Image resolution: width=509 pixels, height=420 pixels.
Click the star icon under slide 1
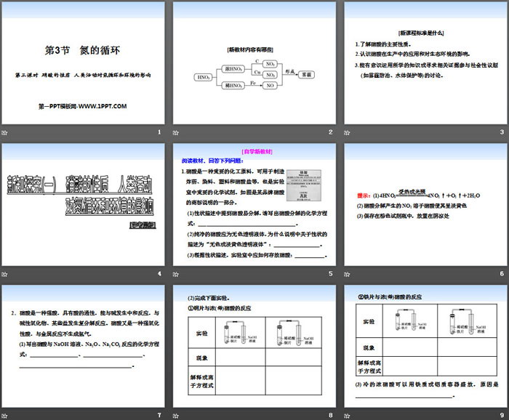point(5,132)
